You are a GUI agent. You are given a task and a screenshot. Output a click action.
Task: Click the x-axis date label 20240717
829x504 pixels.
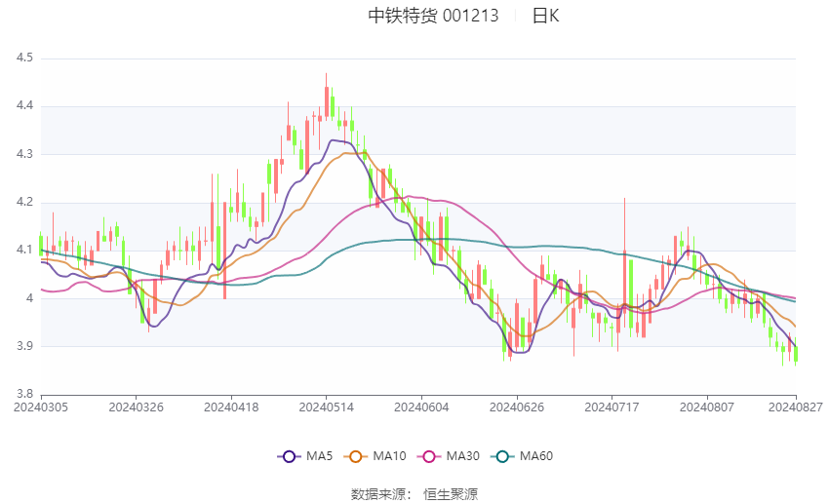click(x=612, y=407)
